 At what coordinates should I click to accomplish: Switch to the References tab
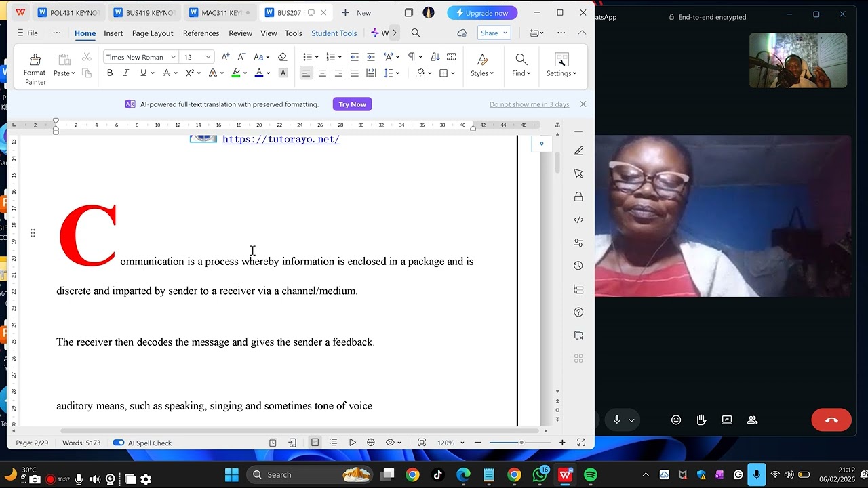coord(201,33)
